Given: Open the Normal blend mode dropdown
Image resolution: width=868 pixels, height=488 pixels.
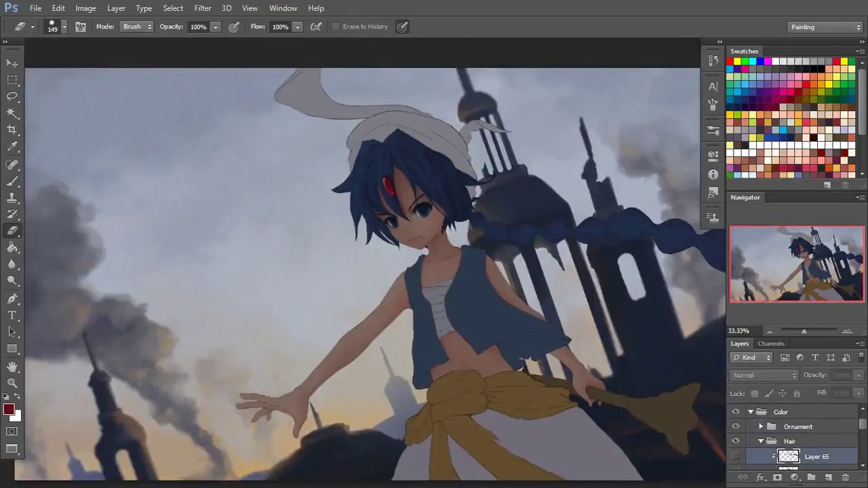Looking at the screenshot, I should [x=764, y=375].
